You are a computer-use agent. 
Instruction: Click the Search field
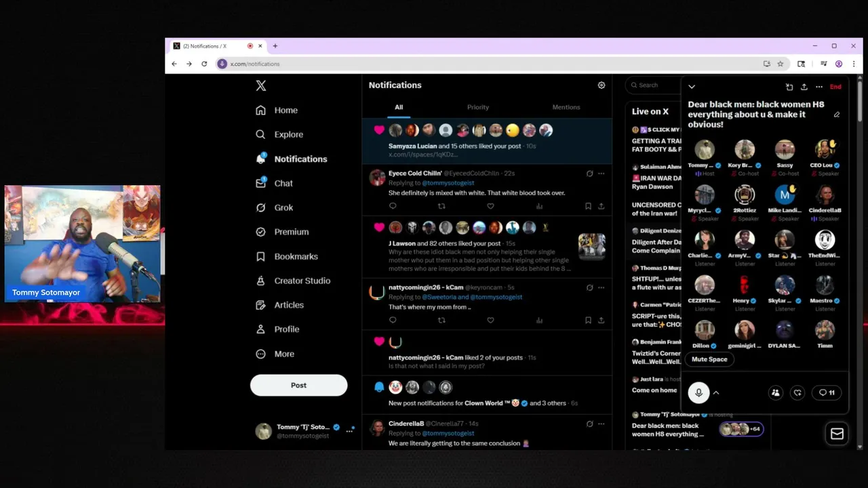[x=654, y=85]
